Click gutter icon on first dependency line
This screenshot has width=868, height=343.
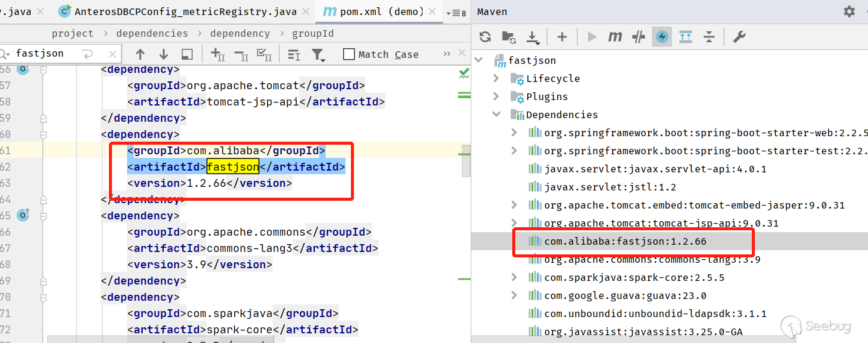(x=23, y=69)
